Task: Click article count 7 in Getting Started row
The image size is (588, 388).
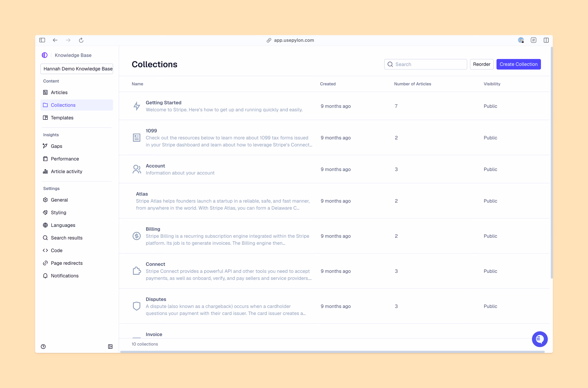Action: coord(396,106)
